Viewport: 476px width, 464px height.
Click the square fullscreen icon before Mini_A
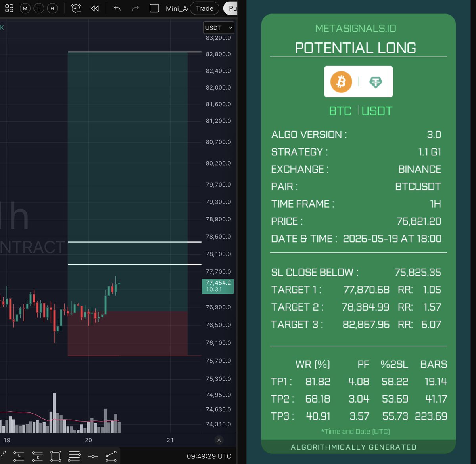(x=154, y=8)
